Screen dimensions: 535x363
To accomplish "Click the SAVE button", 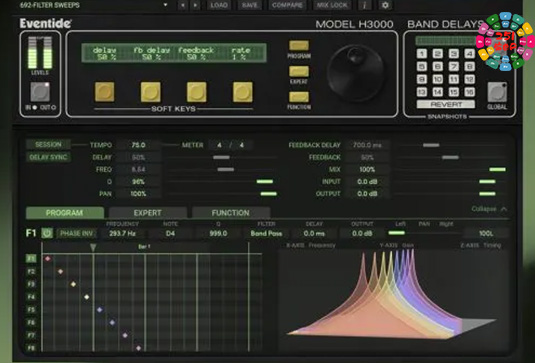I will pos(250,5).
